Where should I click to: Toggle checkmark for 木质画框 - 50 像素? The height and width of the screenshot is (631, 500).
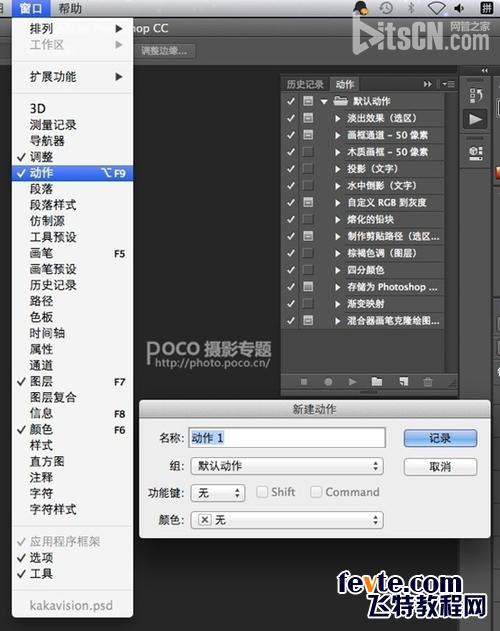pos(291,152)
